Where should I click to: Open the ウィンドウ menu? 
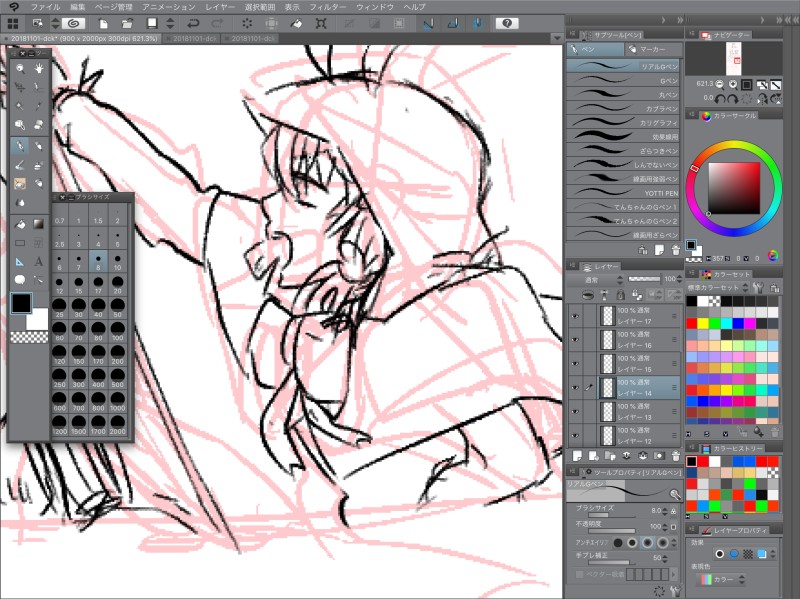coord(375,7)
